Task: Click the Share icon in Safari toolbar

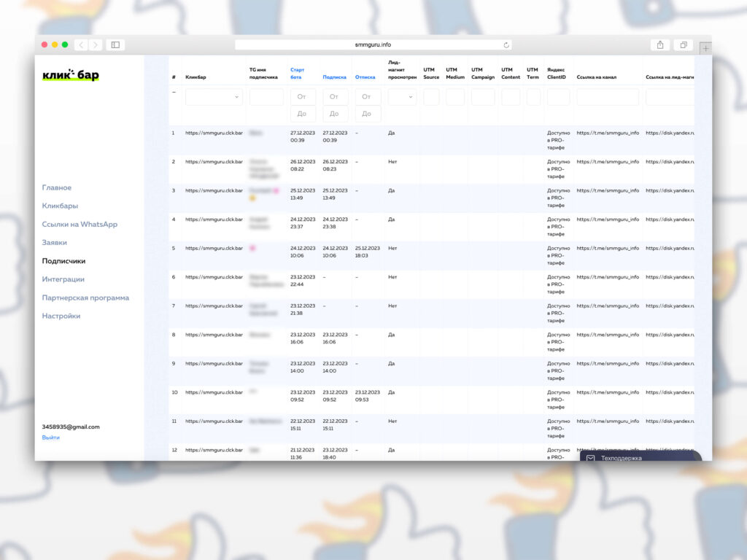Action: point(659,44)
